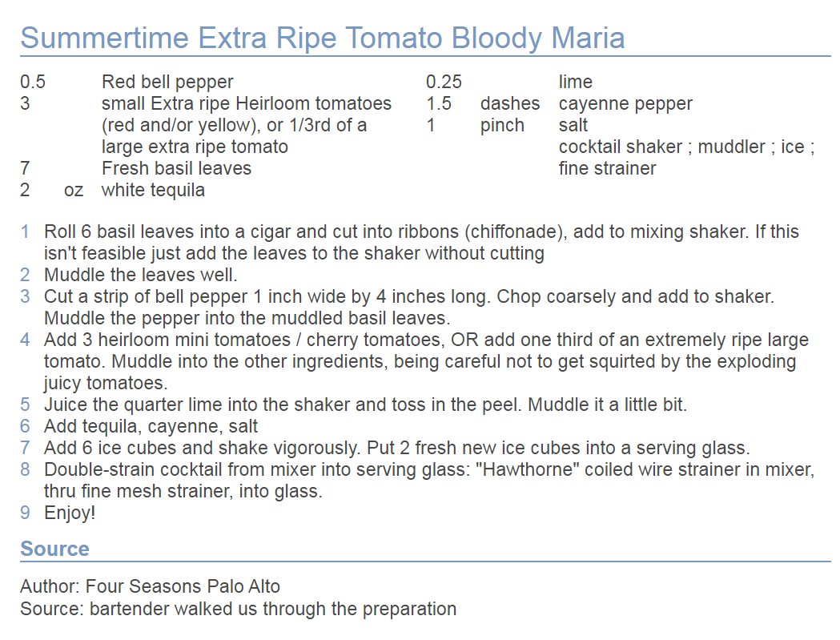Select the lime ingredient entry
840x640 pixels.
point(576,82)
